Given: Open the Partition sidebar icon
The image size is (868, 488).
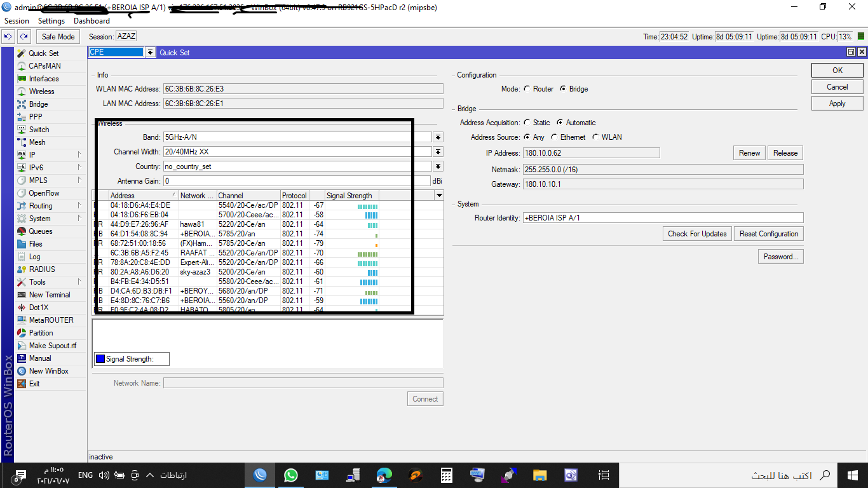Looking at the screenshot, I should [x=22, y=333].
